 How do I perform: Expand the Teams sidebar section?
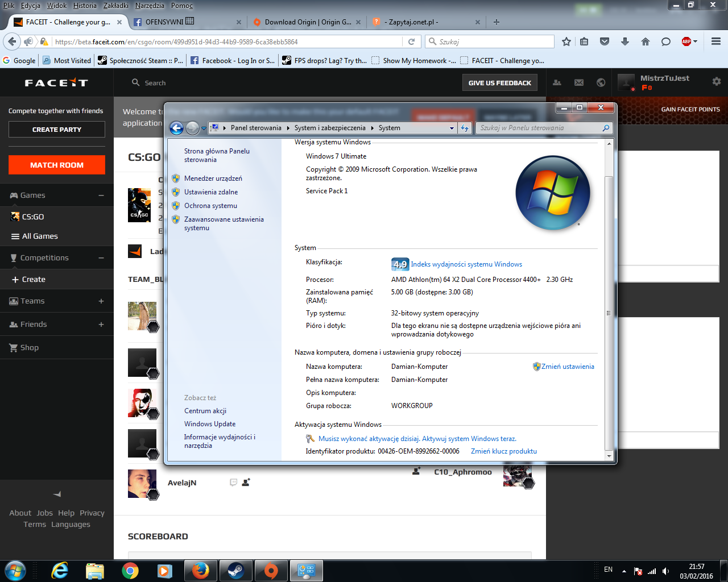coord(101,301)
